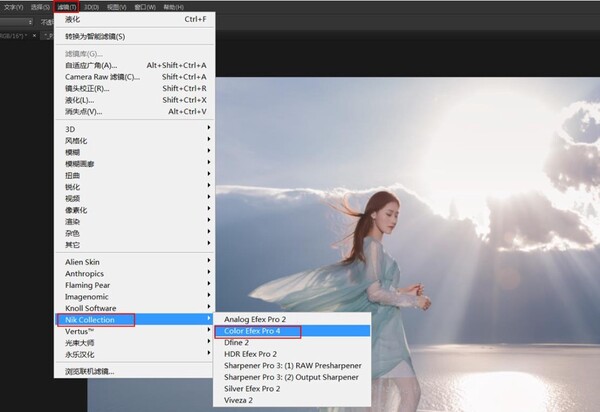Open the 帮助(H) menu
The height and width of the screenshot is (412, 600).
(x=173, y=7)
